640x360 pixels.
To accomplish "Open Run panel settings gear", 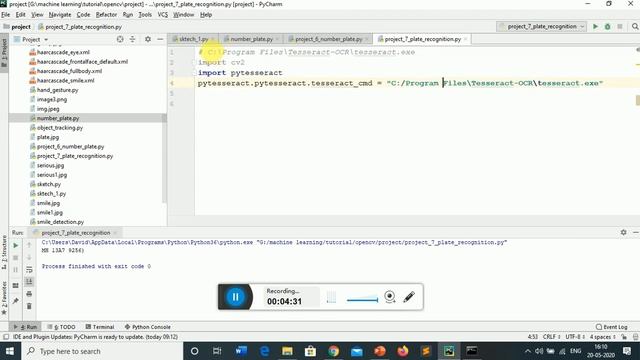I will click(623, 232).
